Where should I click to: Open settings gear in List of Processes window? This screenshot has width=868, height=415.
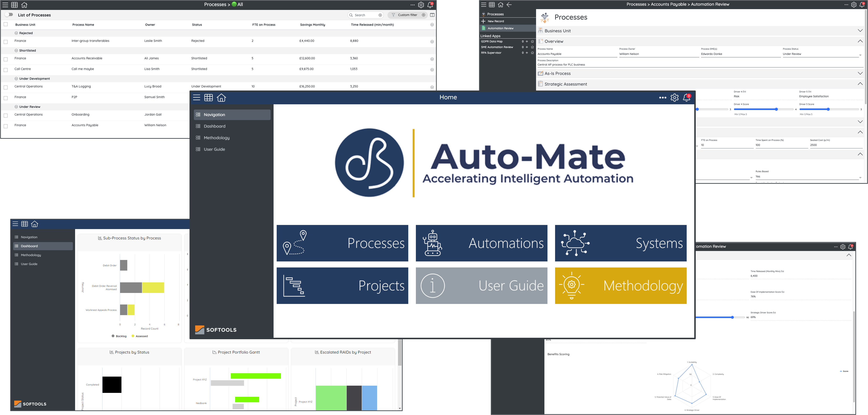click(x=421, y=5)
